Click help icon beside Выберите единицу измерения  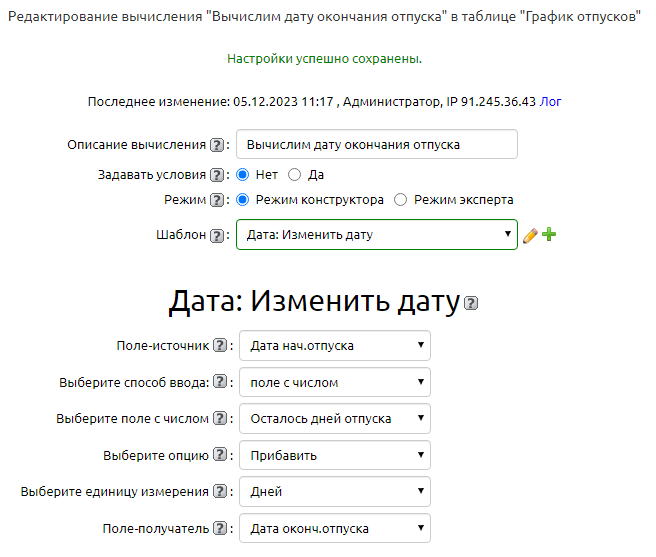click(220, 492)
